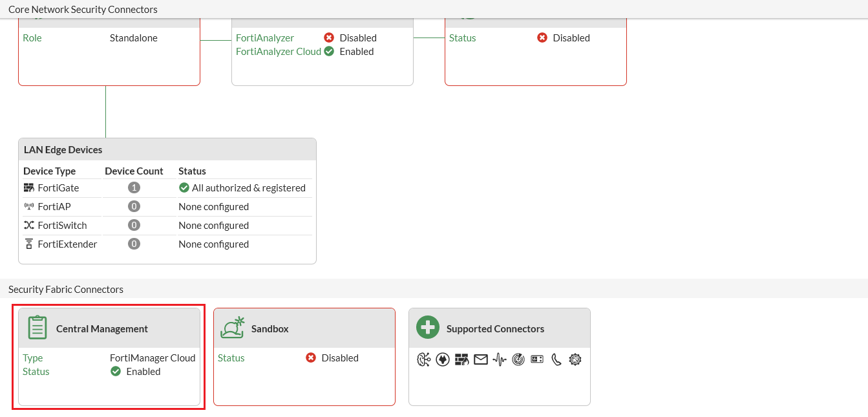Click the FortiExtender icon
Image resolution: width=868 pixels, height=417 pixels.
[28, 244]
